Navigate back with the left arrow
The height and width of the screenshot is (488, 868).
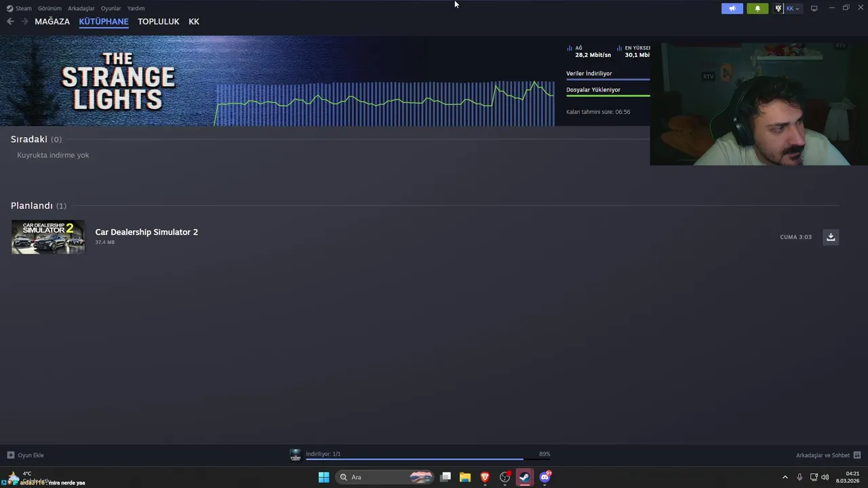coord(10,21)
